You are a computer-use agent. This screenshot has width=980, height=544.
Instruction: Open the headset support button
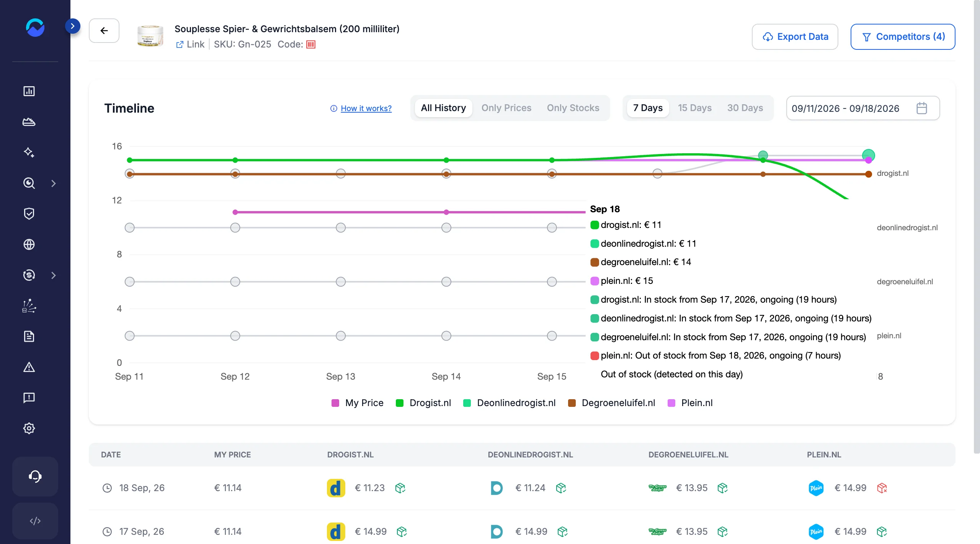pos(35,476)
